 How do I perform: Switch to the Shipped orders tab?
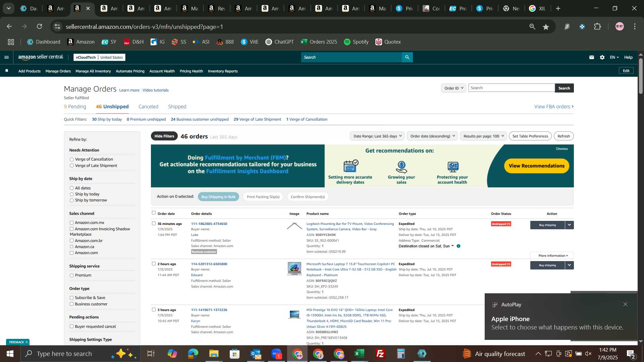(177, 107)
